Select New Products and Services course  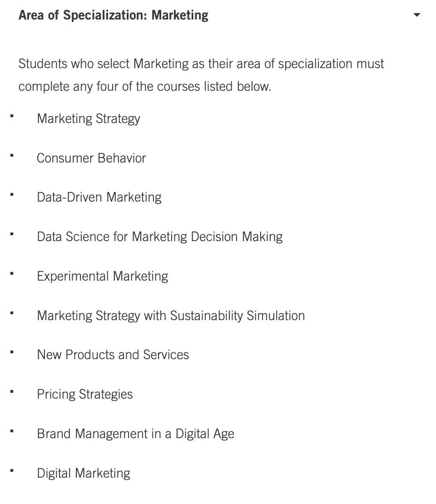(113, 355)
